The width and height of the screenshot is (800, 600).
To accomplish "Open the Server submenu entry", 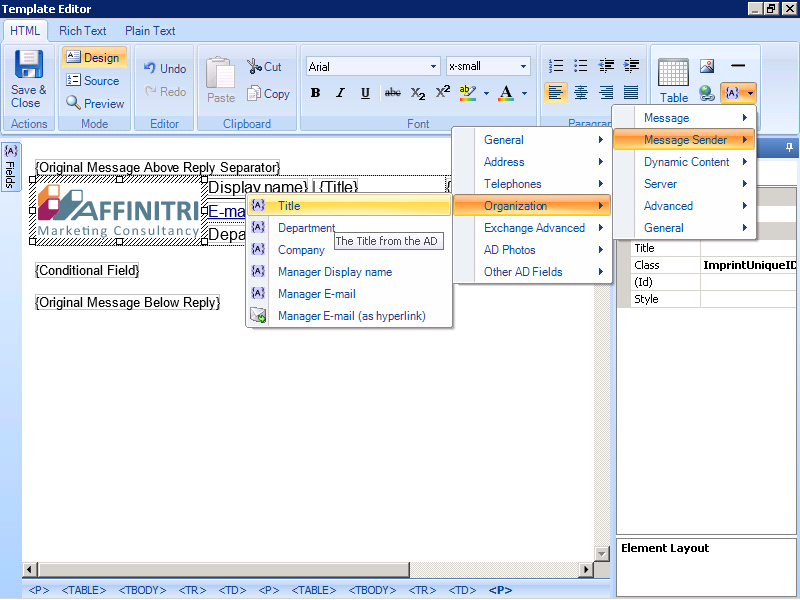I will click(685, 184).
